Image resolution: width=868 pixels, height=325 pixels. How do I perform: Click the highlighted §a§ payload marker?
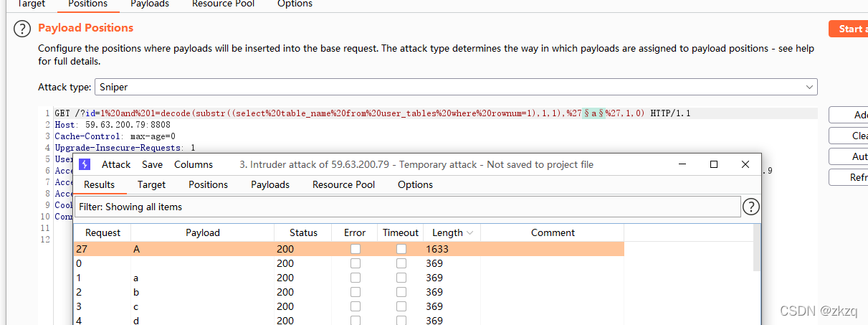[594, 113]
